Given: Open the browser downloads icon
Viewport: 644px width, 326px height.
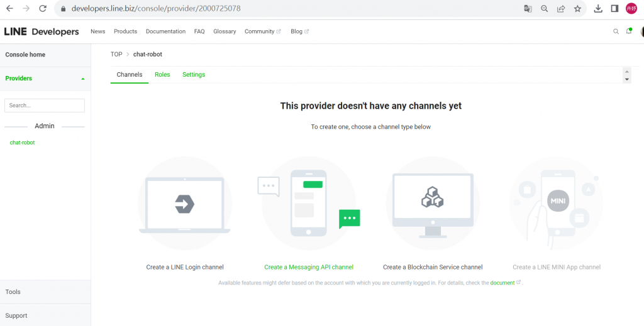Looking at the screenshot, I should tap(598, 9).
